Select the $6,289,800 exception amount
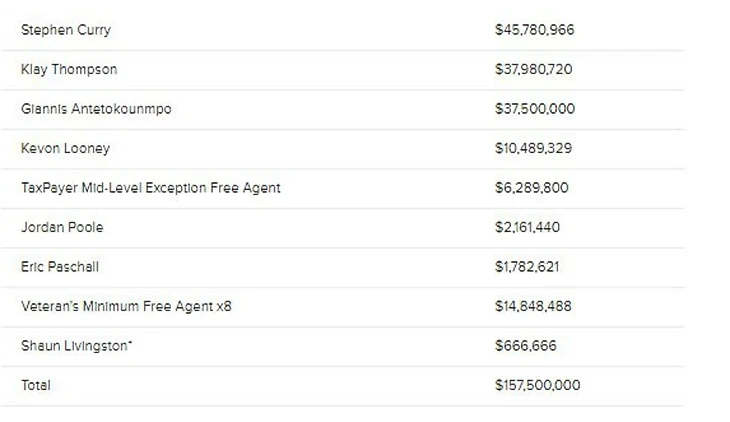Screen dimensions: 730x422 pos(532,188)
